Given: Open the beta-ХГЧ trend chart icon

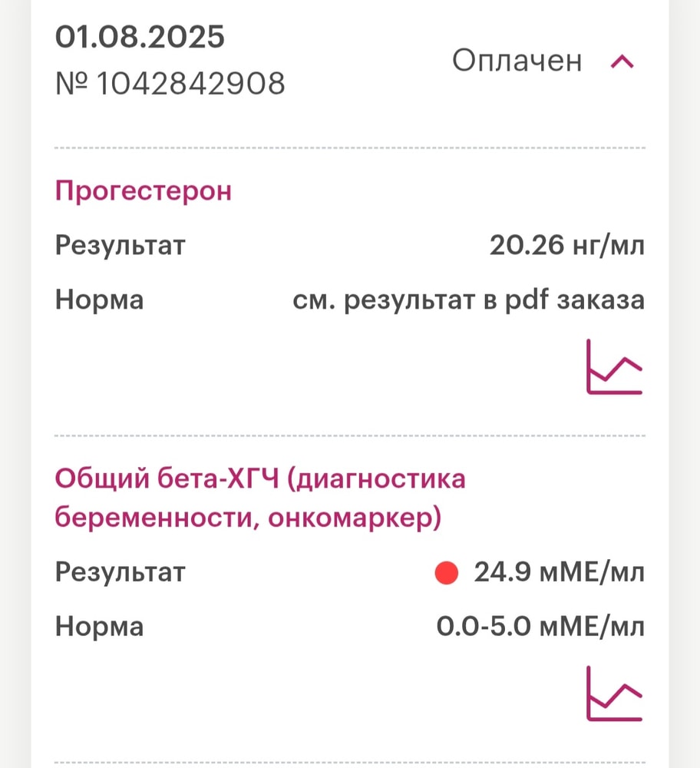Looking at the screenshot, I should 614,694.
